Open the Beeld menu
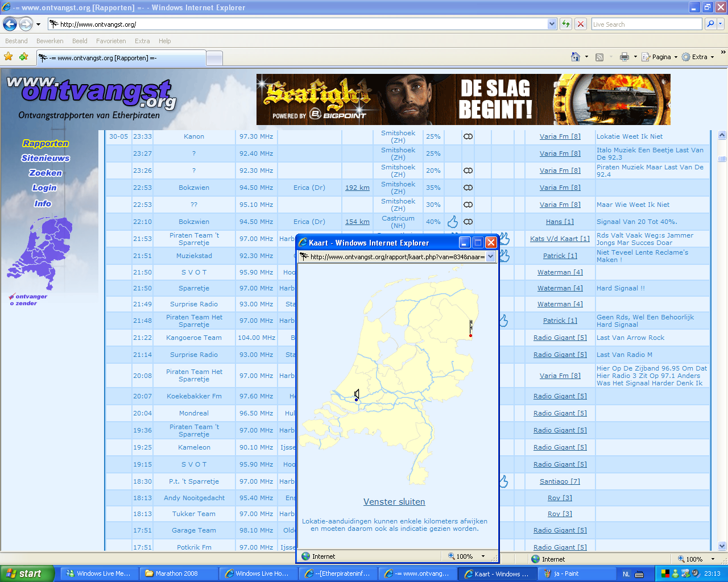This screenshot has height=582, width=728. [80, 41]
